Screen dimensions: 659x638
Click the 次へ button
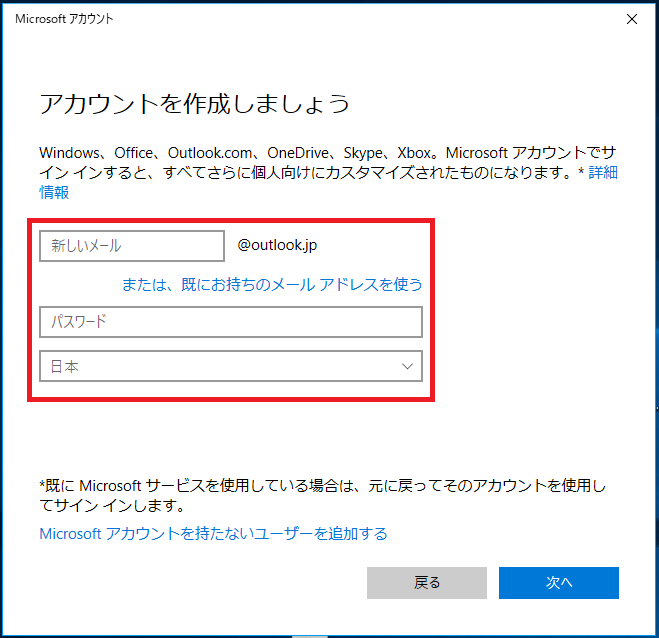click(559, 583)
